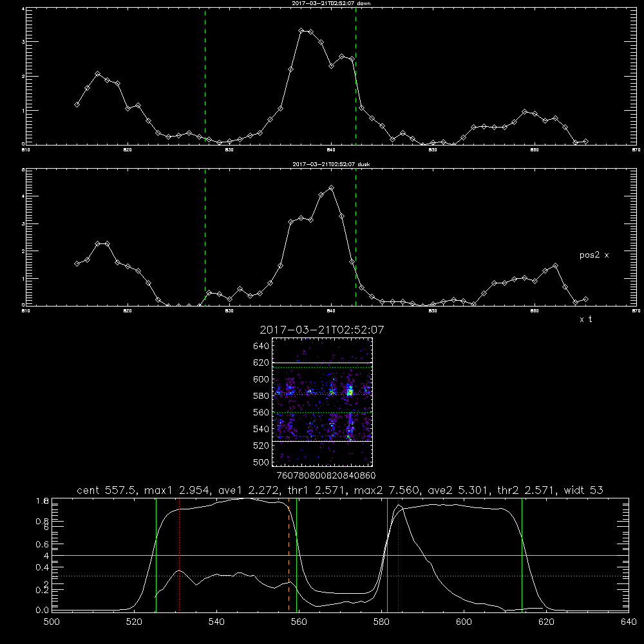This screenshot has height=644, width=644.
Task: Click the color spectral image thumbnail
Action: tap(322, 402)
